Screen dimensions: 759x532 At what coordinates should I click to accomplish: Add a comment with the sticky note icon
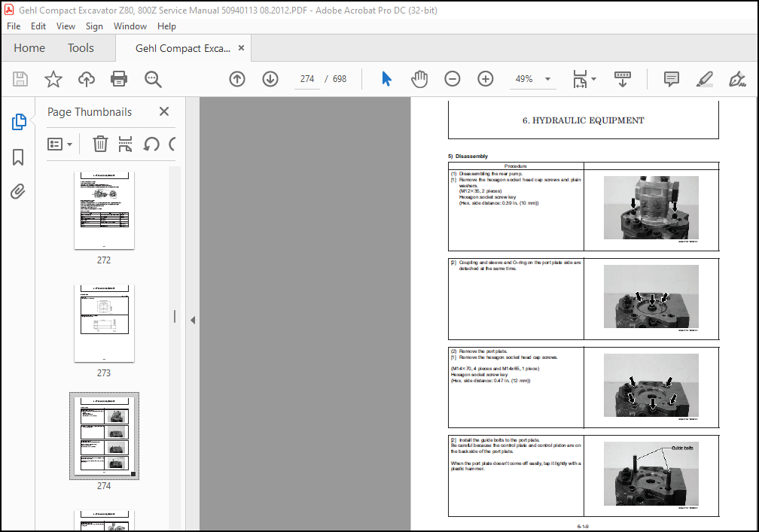click(x=672, y=79)
